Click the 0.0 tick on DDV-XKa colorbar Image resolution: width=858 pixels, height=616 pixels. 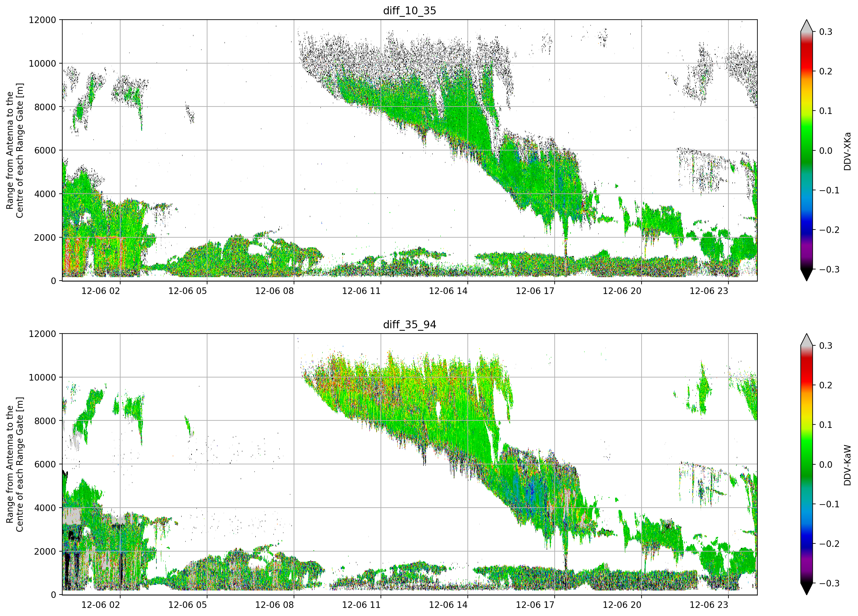coord(826,151)
